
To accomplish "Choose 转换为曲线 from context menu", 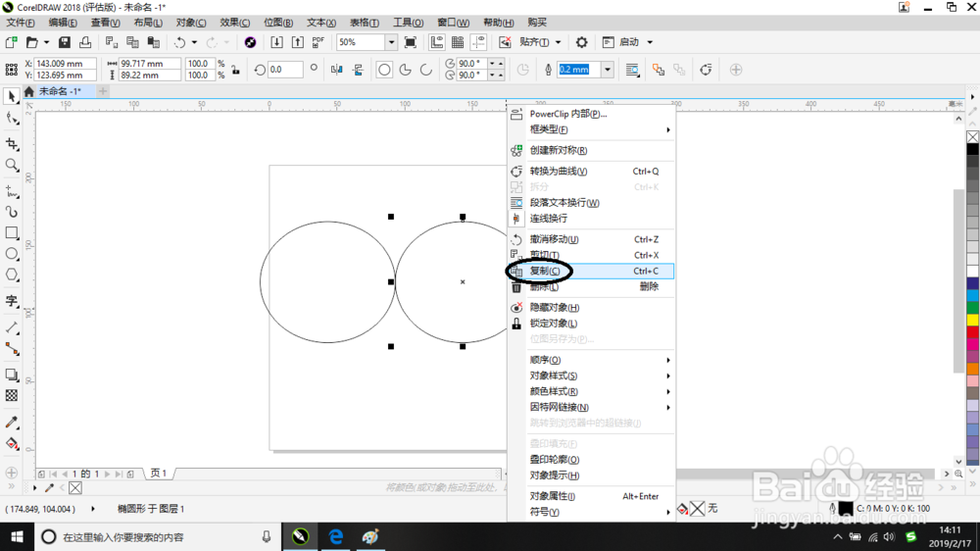I will pos(592,172).
